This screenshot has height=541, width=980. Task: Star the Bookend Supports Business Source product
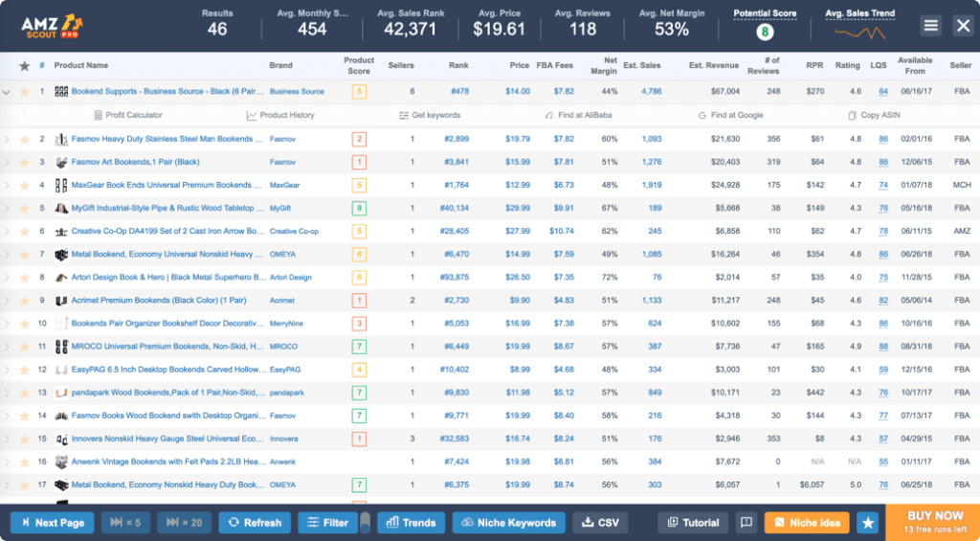(24, 92)
